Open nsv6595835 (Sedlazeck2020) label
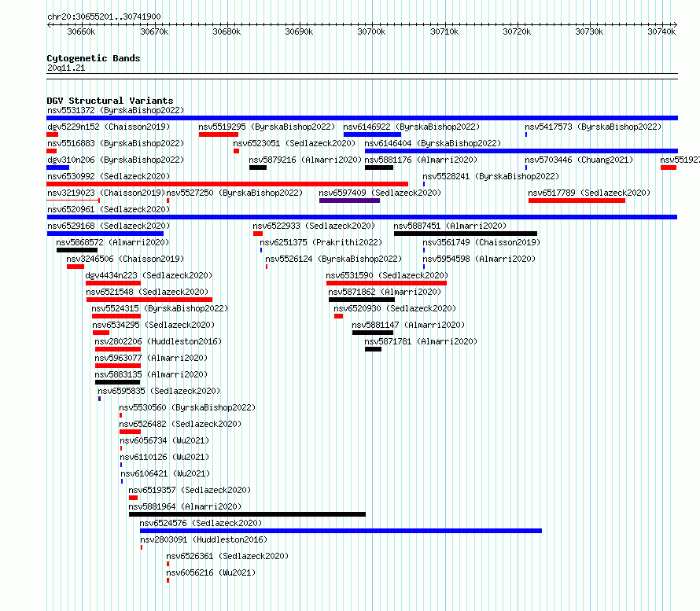The width and height of the screenshot is (700, 611). 159,391
